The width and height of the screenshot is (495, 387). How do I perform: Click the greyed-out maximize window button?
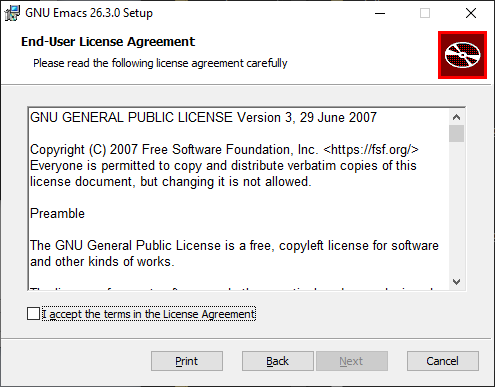click(425, 13)
